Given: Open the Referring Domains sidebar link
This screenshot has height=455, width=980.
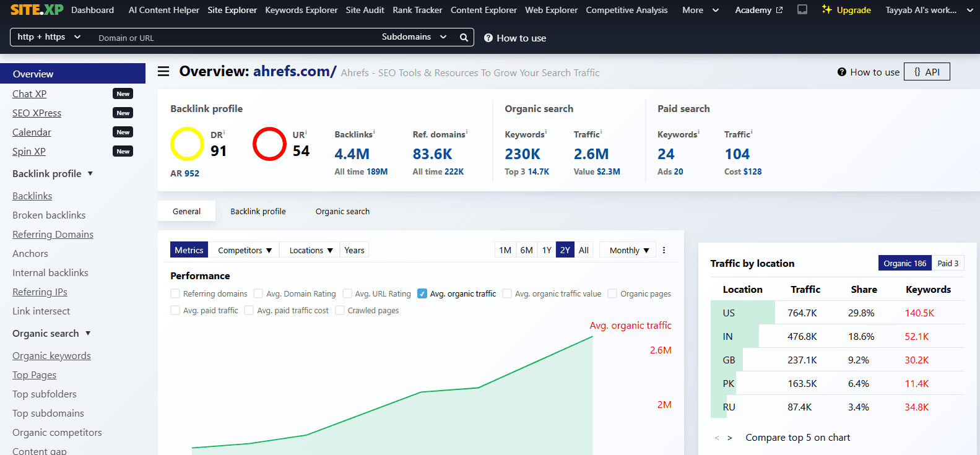Looking at the screenshot, I should coord(53,234).
